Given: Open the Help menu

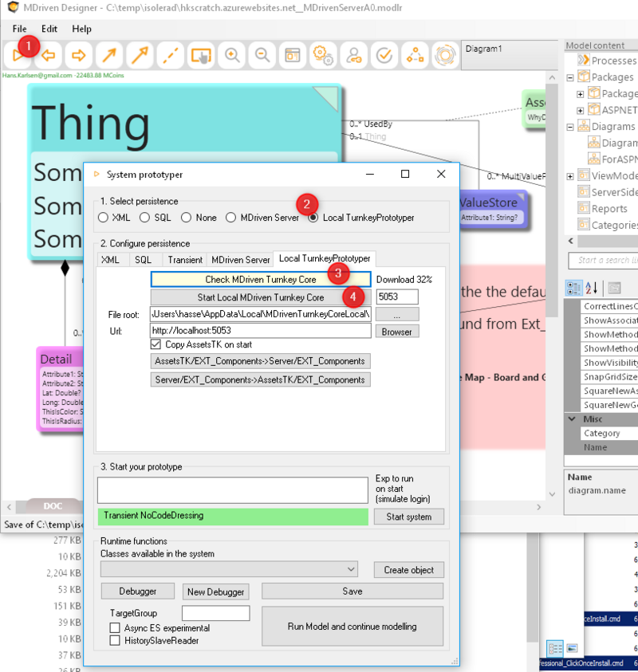Looking at the screenshot, I should (81, 29).
